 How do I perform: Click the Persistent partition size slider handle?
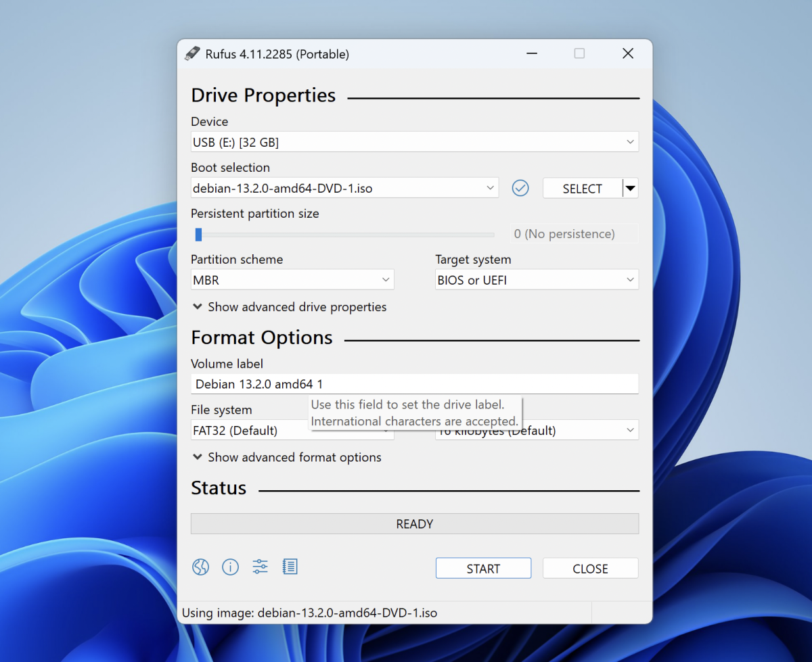[198, 235]
